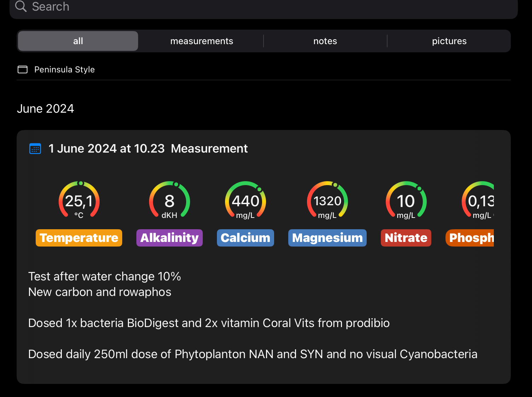
Task: Click the red Nitrate label
Action: point(406,238)
